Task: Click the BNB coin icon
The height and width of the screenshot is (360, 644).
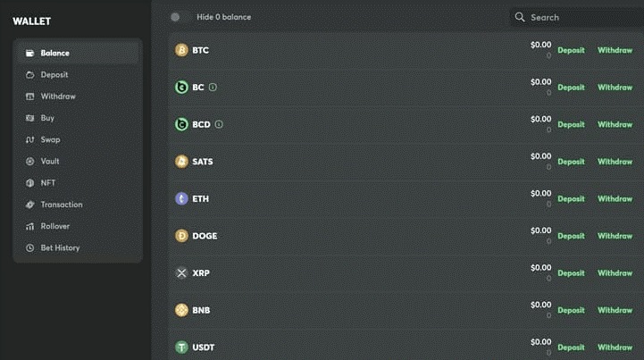Action: click(181, 310)
